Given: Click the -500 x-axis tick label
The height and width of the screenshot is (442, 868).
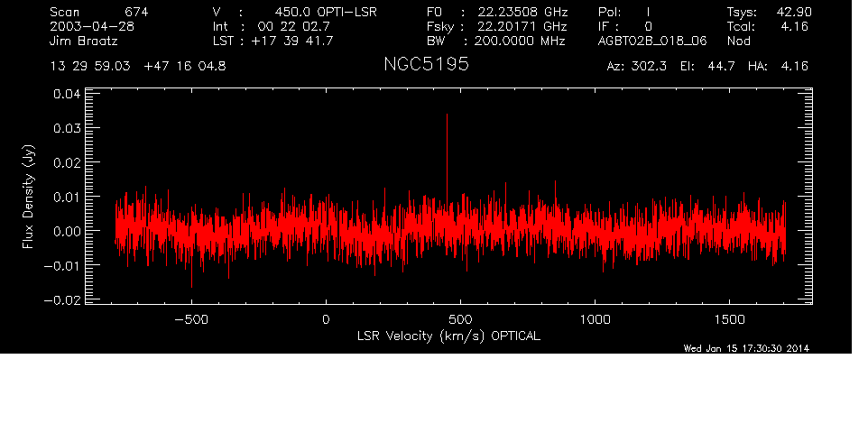Looking at the screenshot, I should point(191,319).
